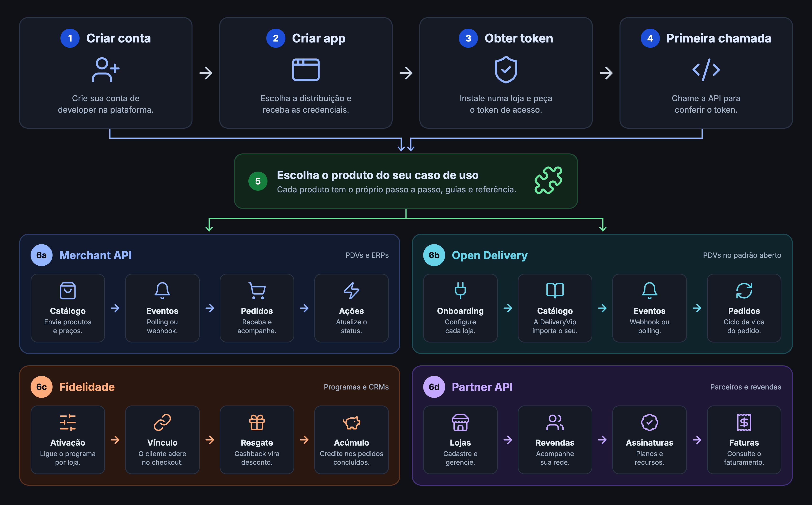Select the Open Delivery section heading
Image resolution: width=812 pixels, height=505 pixels.
tap(490, 255)
